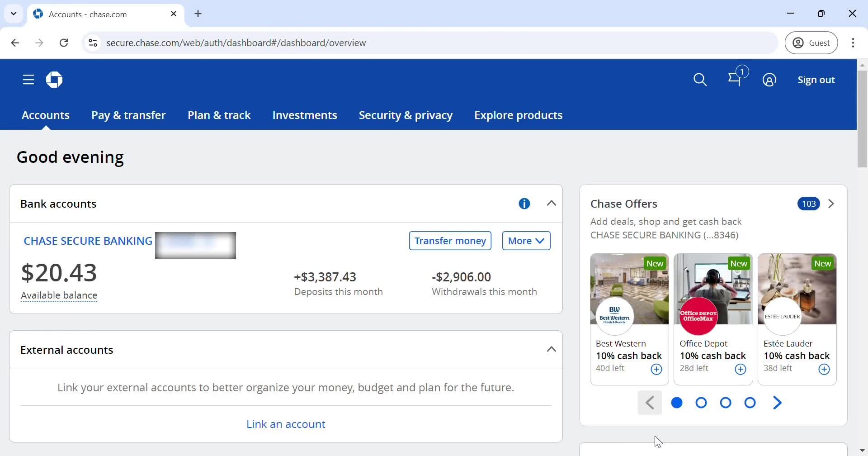Click Sign out
This screenshot has height=456, width=868.
816,80
